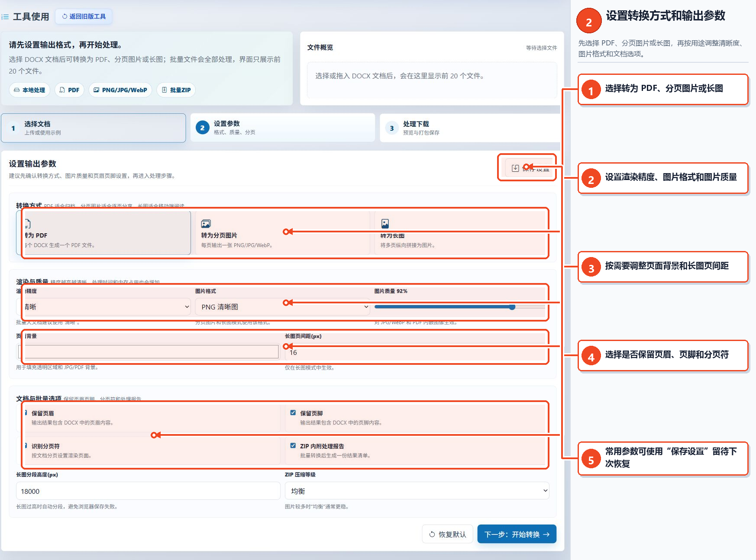This screenshot has width=756, height=560.
Task: Toggle the 保留页脚 checkbox
Action: click(293, 413)
